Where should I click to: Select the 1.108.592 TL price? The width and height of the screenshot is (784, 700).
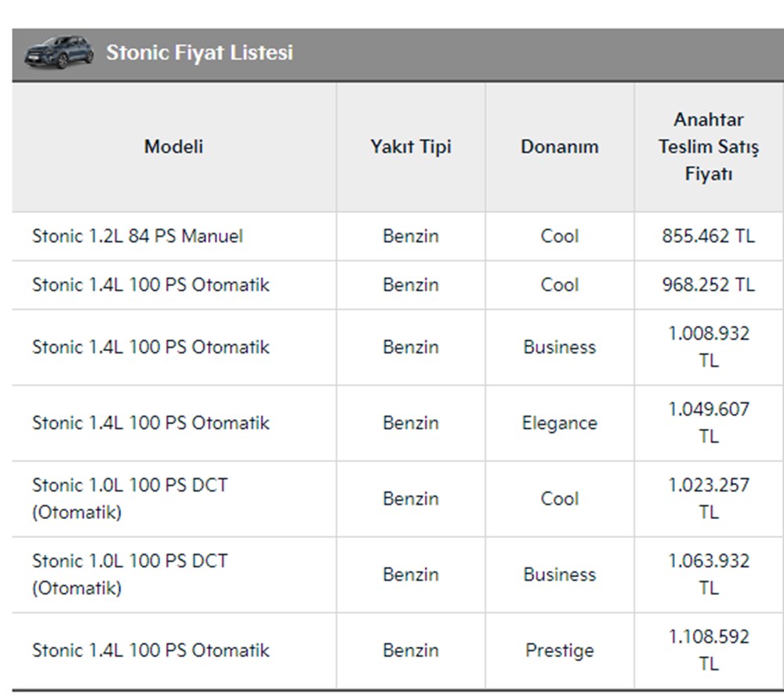pyautogui.click(x=709, y=650)
